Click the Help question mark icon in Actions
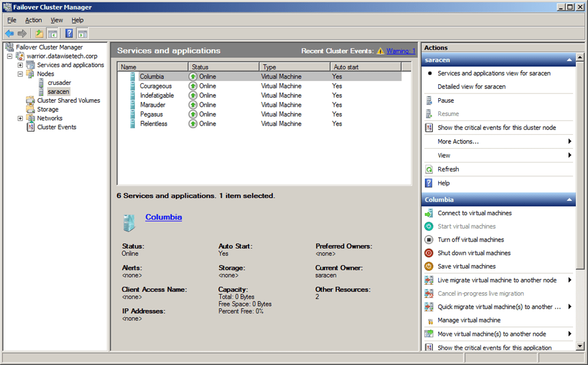This screenshot has width=588, height=365. click(x=428, y=183)
